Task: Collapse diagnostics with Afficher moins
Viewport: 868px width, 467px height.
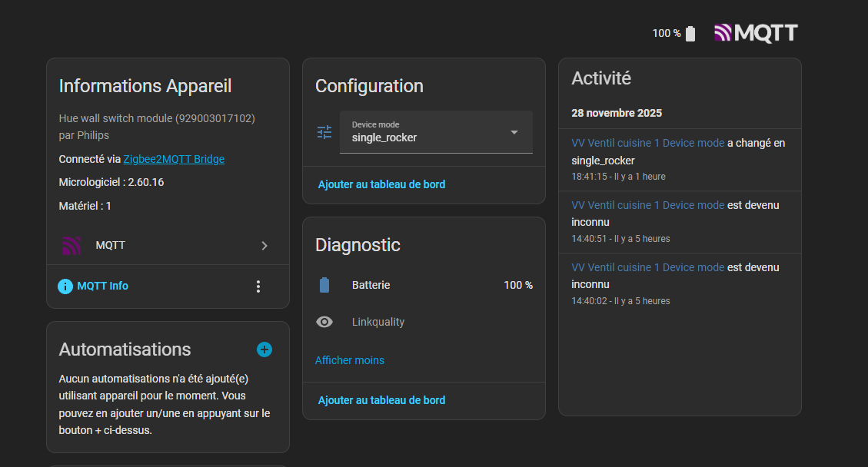Action: pyautogui.click(x=350, y=360)
